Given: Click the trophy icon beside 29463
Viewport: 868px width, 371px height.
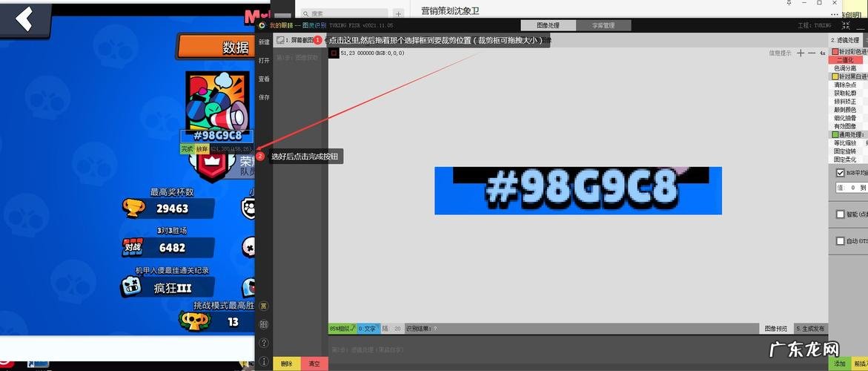Looking at the screenshot, I should (x=134, y=209).
